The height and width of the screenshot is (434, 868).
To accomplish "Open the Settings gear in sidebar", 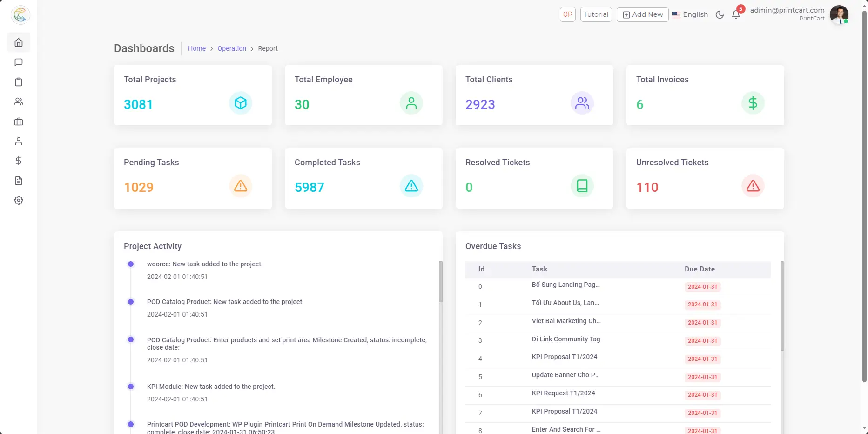I will [x=19, y=200].
